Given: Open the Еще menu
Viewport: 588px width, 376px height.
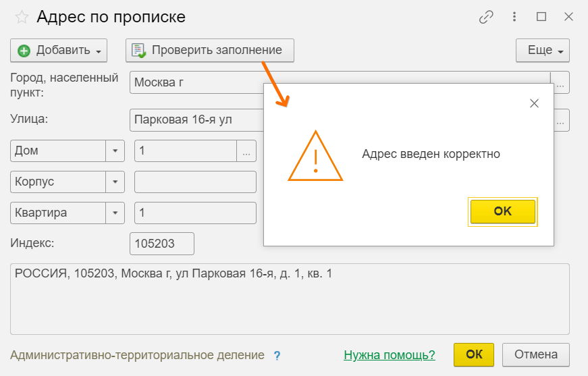Looking at the screenshot, I should (543, 50).
